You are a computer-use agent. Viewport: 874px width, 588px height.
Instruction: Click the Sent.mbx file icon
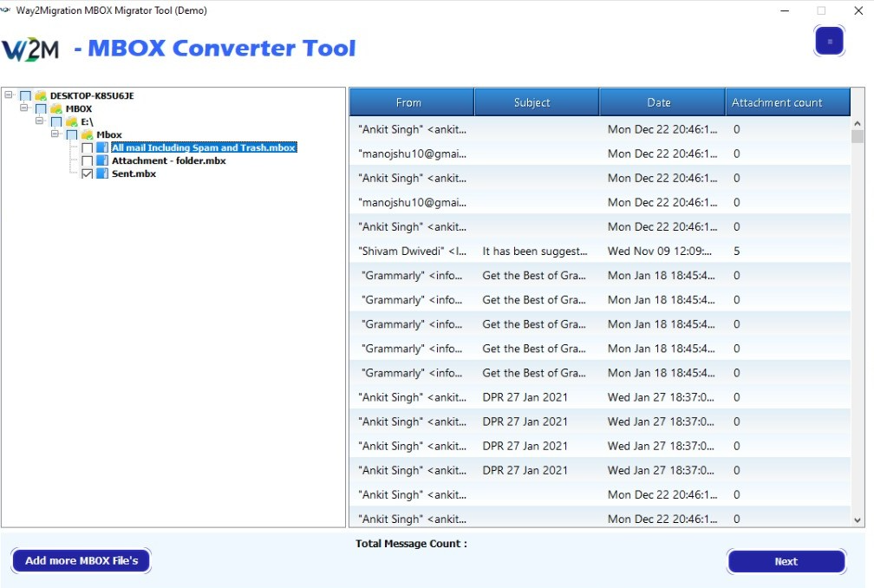102,174
